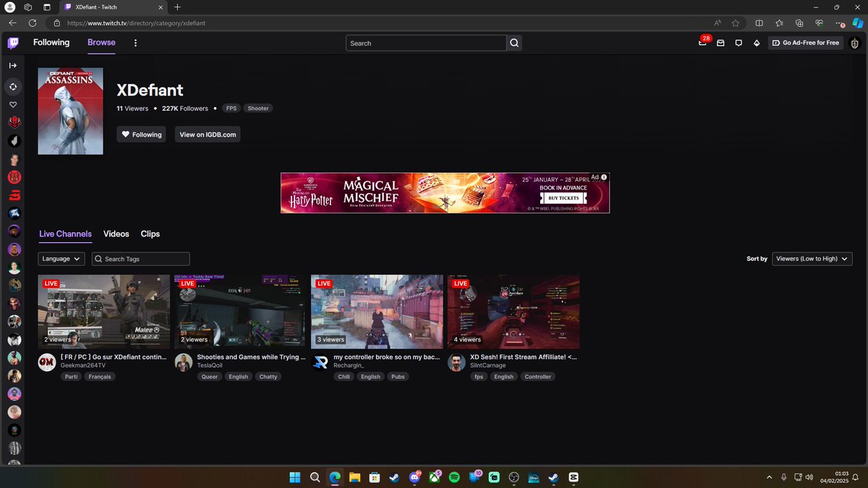Click View on IGDB.com button
The height and width of the screenshot is (488, 868).
click(x=208, y=134)
